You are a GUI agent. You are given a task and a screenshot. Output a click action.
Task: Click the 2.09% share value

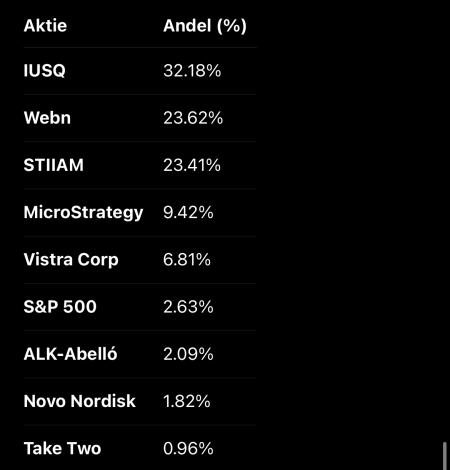click(x=188, y=354)
